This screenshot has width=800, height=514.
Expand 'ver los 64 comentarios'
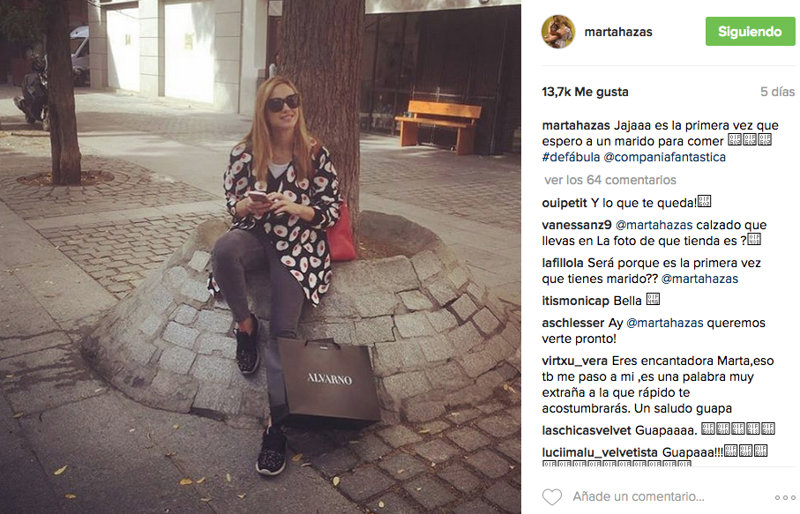click(x=610, y=180)
